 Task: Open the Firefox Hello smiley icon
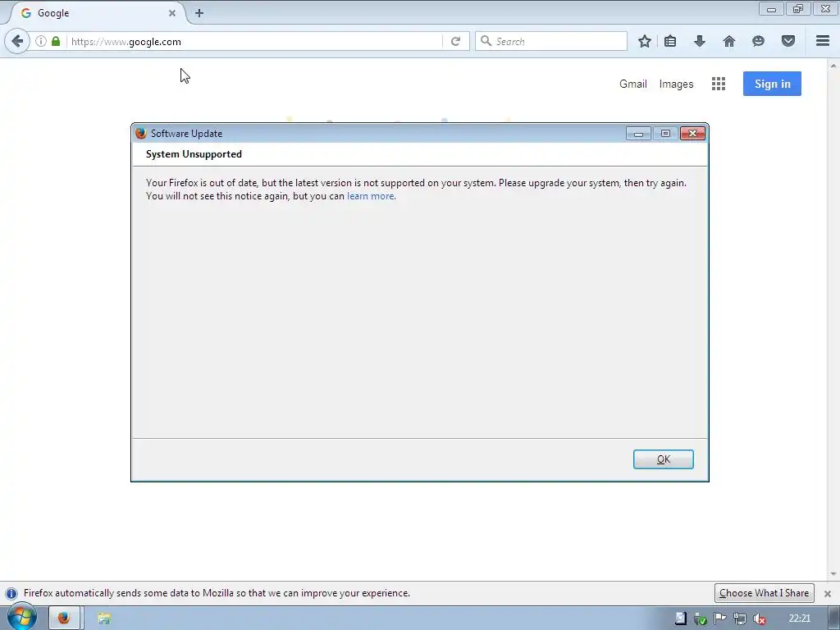758,41
